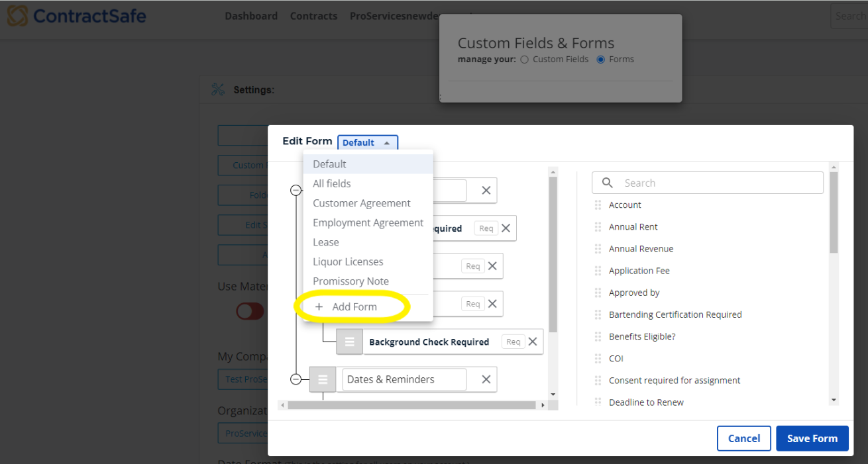Click the Save Form button
This screenshot has width=868, height=464.
pyautogui.click(x=812, y=438)
